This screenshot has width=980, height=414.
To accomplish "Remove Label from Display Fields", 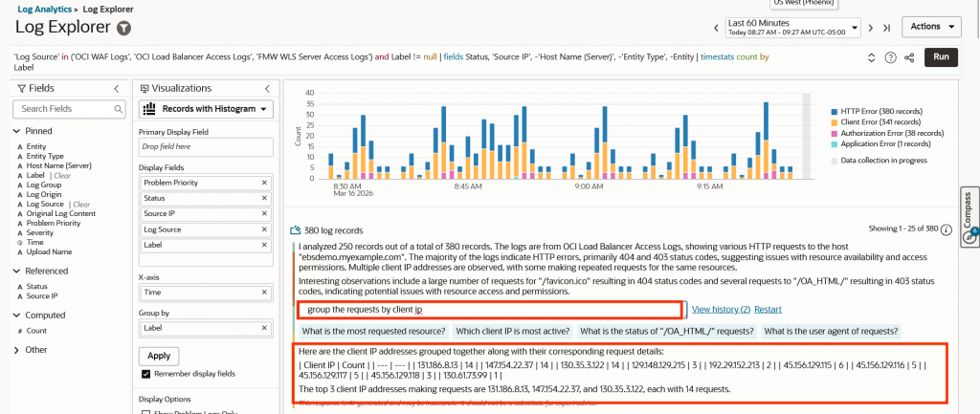I will [x=264, y=245].
